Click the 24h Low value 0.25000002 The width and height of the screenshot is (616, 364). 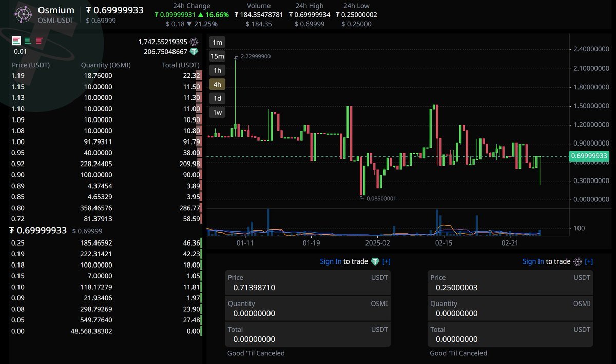[356, 15]
